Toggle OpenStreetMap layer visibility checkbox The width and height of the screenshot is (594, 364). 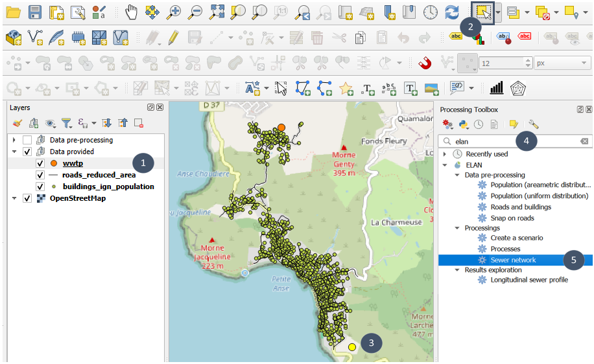[x=27, y=198]
